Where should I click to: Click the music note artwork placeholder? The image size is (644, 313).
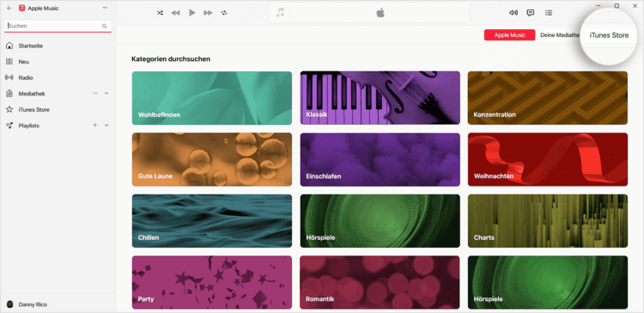click(280, 13)
